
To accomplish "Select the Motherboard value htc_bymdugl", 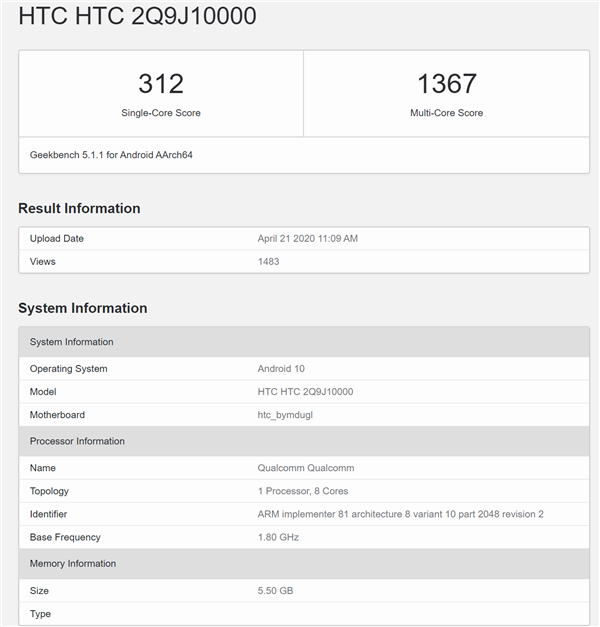I will tap(285, 415).
